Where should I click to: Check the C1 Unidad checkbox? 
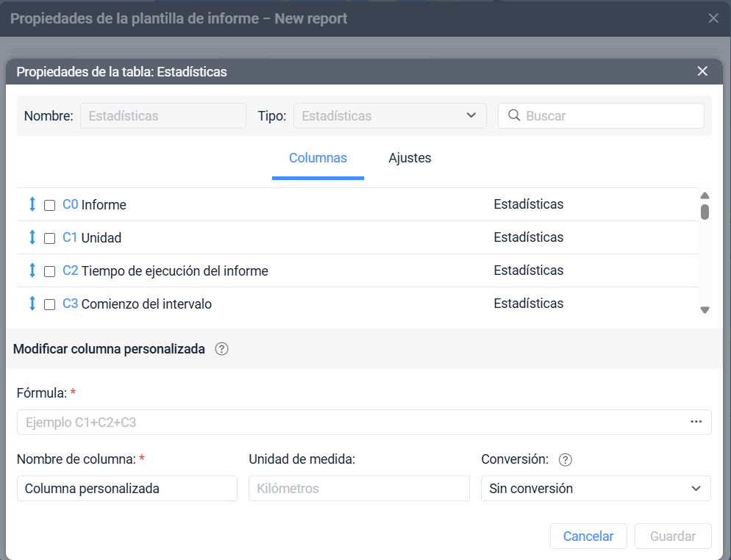(50, 239)
